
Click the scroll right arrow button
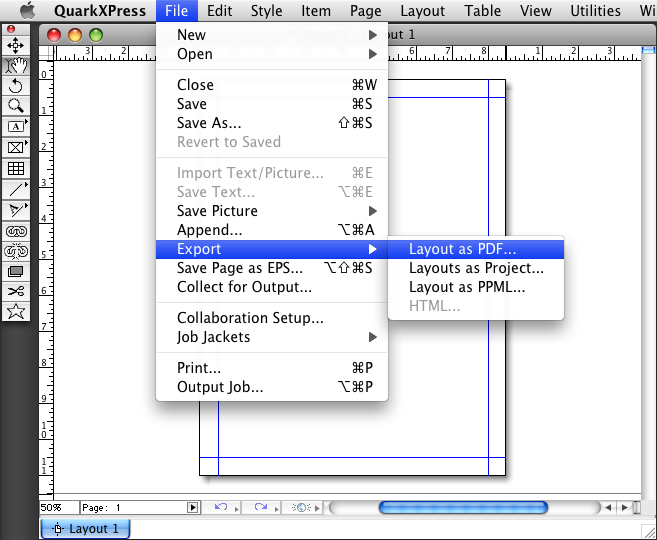tap(624, 507)
